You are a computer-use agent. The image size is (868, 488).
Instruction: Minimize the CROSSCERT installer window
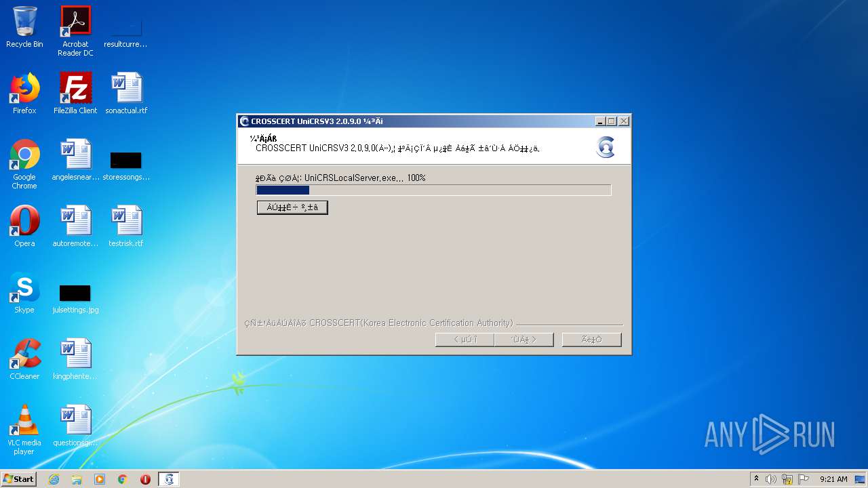click(x=600, y=121)
